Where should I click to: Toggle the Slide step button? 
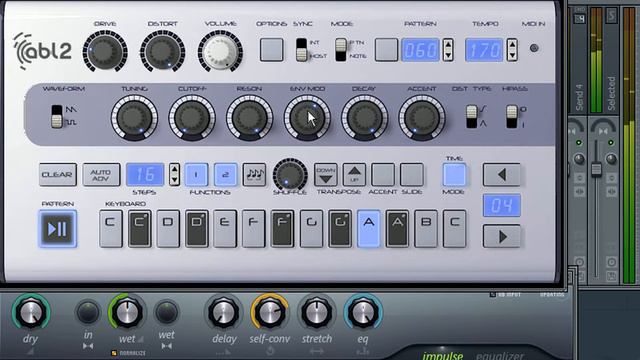(411, 175)
